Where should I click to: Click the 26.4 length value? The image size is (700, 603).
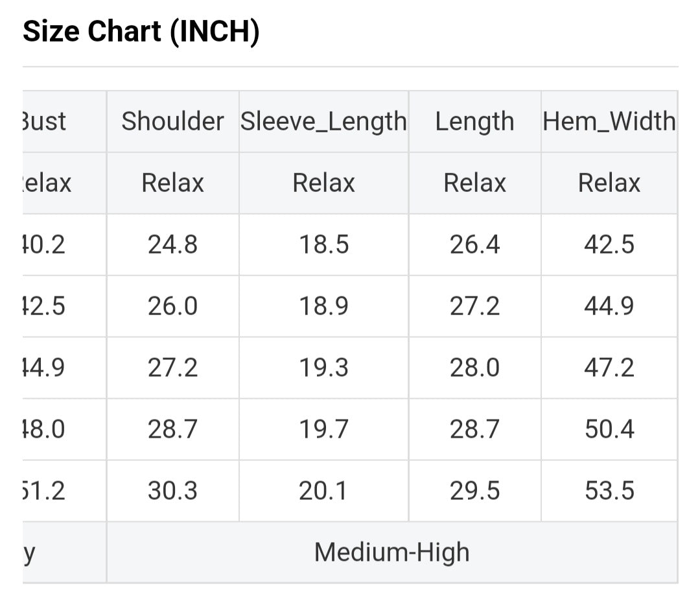[x=474, y=244]
